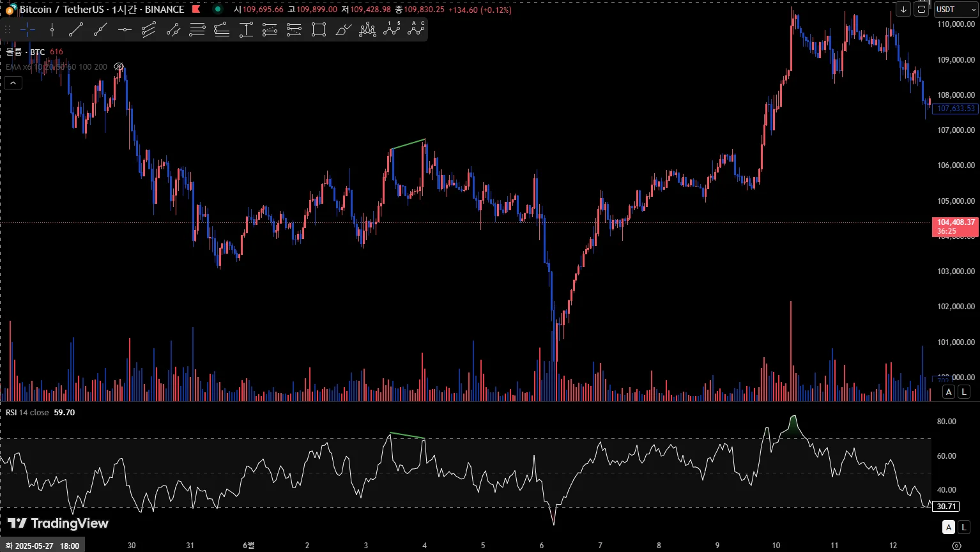Select the Short Position tool
980x552 pixels.
pos(295,29)
